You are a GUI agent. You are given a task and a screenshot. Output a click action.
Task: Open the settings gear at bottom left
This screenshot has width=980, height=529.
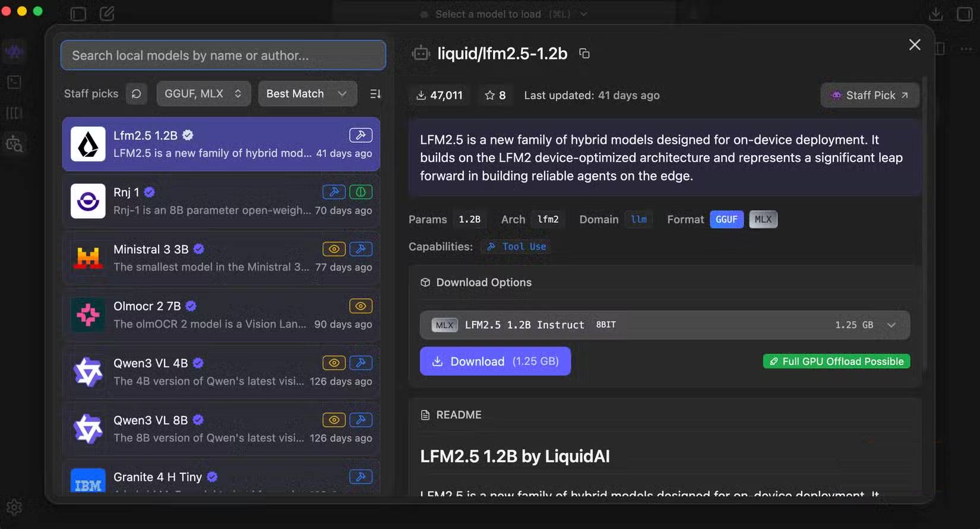click(14, 507)
